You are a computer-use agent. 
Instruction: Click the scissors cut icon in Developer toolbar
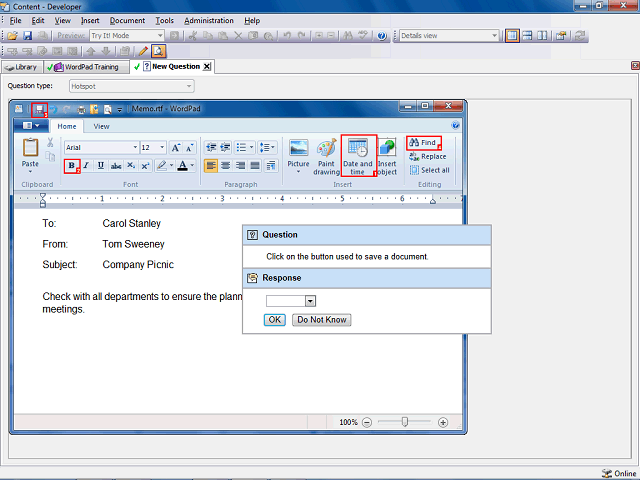tap(193, 36)
